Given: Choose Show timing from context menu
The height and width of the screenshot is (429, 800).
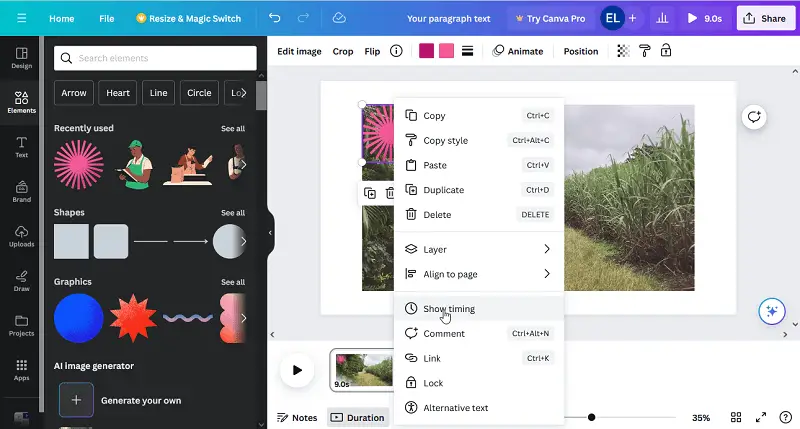Looking at the screenshot, I should point(448,309).
